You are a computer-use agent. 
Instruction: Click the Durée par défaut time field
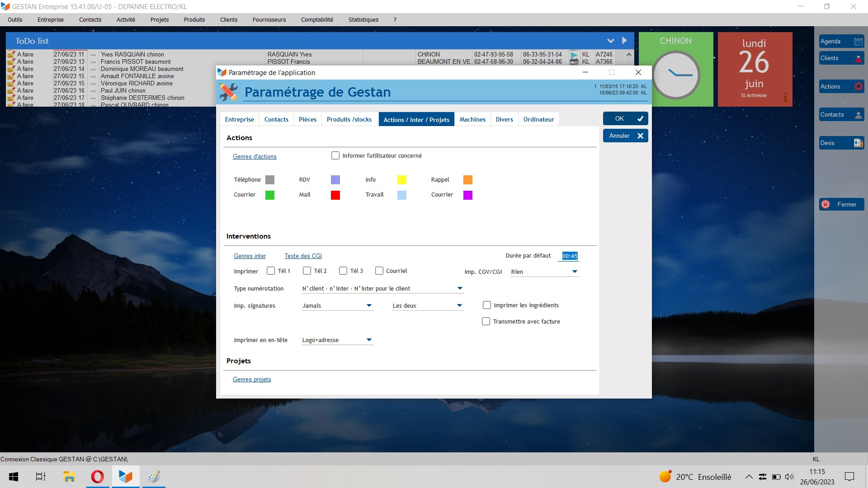pyautogui.click(x=570, y=256)
